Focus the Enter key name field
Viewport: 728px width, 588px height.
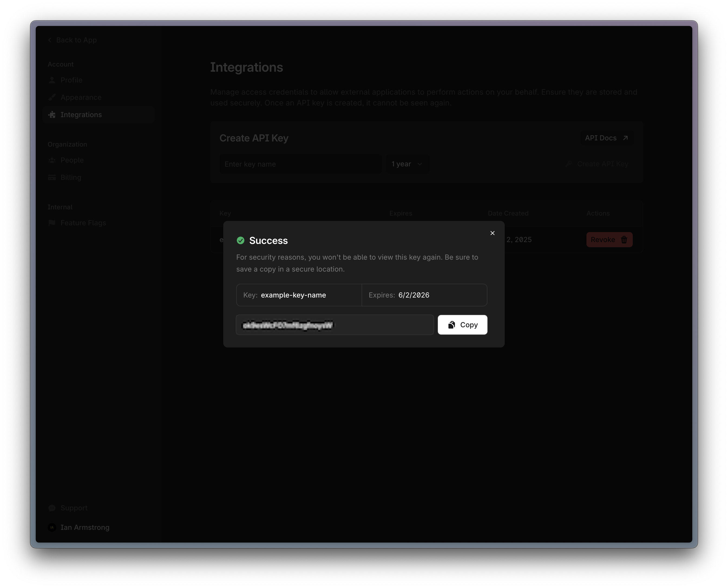pos(301,164)
